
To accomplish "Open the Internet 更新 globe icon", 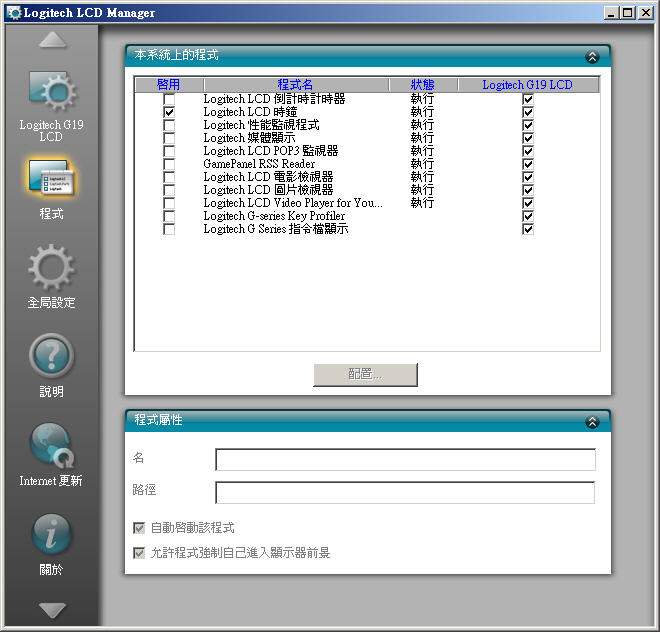I will [50, 446].
